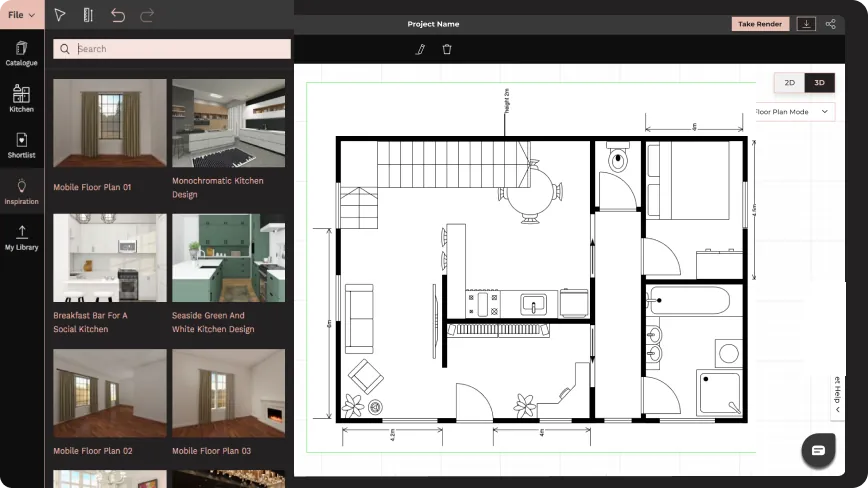
Task: Select the pencil edit tool
Action: coord(420,49)
